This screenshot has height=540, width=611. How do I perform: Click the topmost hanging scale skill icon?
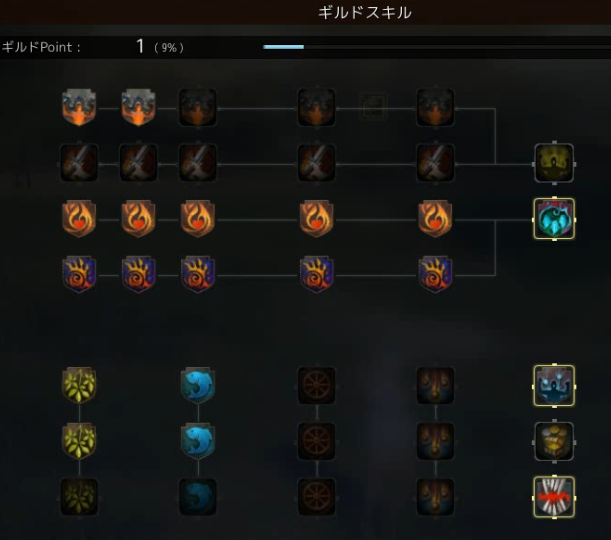[435, 385]
